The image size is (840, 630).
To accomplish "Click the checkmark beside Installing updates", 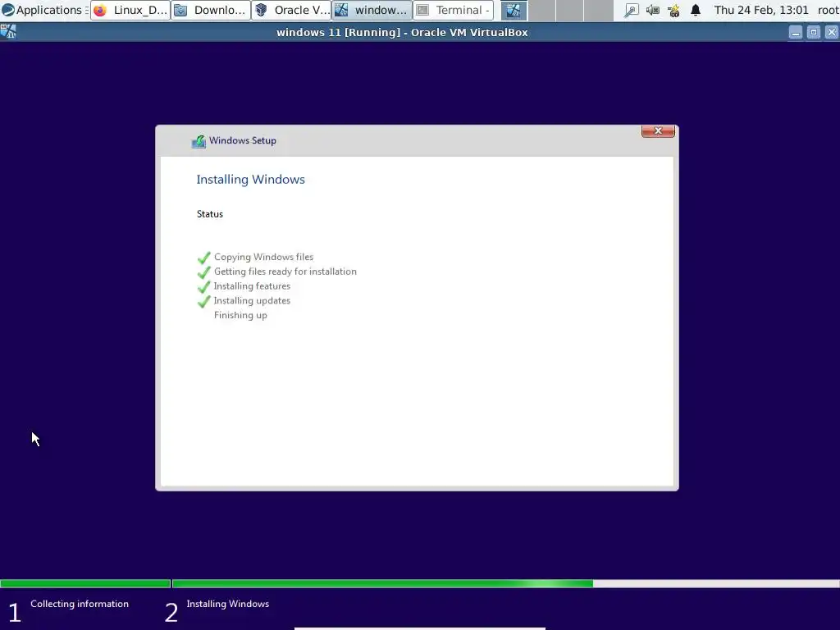I will click(x=203, y=301).
